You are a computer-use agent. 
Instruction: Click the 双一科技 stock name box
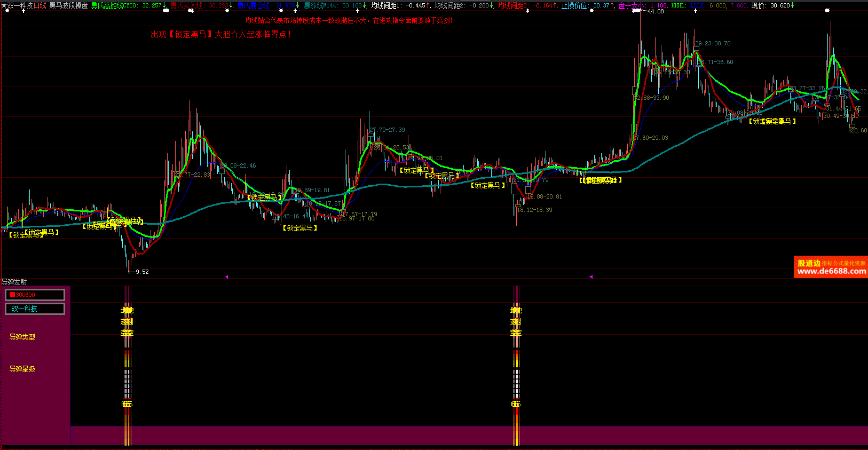(x=35, y=309)
